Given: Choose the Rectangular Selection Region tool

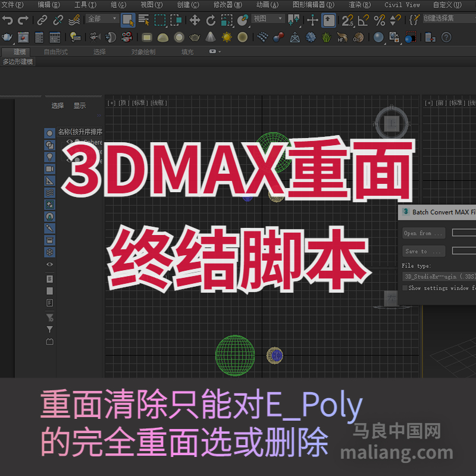Looking at the screenshot, I should coord(159,20).
